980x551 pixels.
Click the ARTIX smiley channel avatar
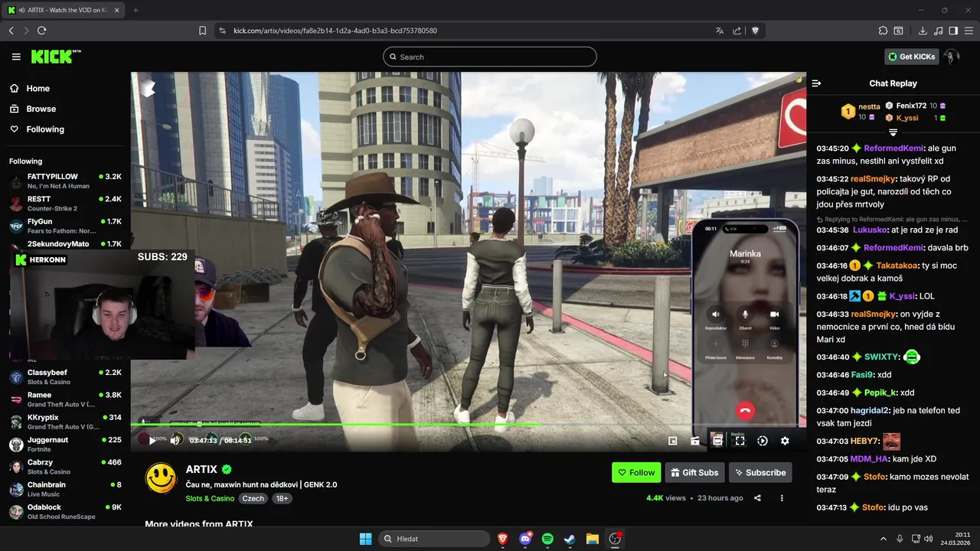(x=161, y=478)
